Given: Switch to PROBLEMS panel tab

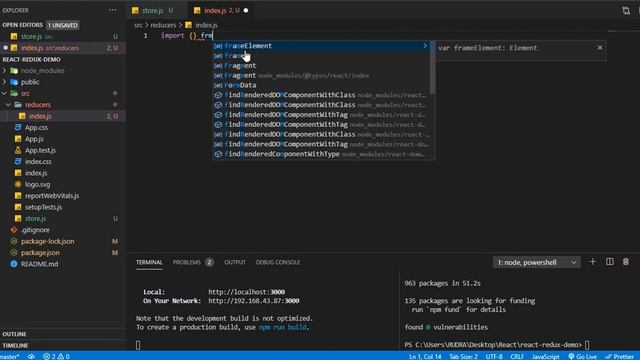Looking at the screenshot, I should [193, 262].
